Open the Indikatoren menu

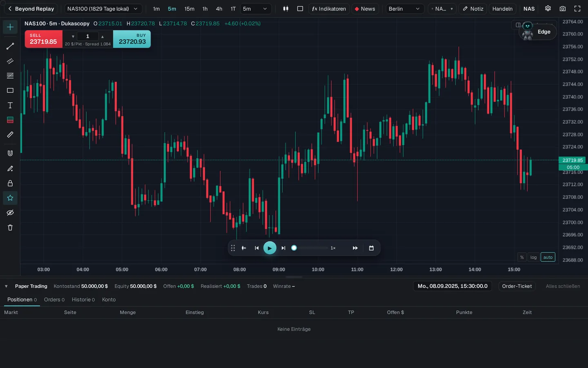(329, 9)
